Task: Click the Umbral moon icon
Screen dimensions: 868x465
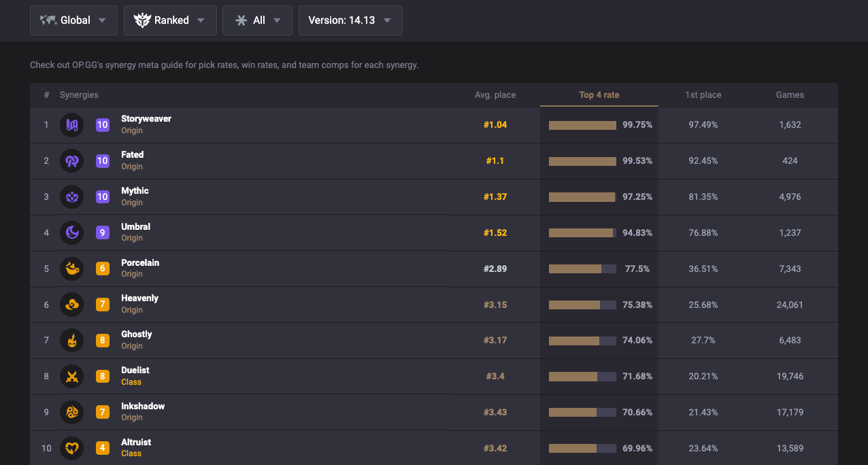Action: coord(72,232)
